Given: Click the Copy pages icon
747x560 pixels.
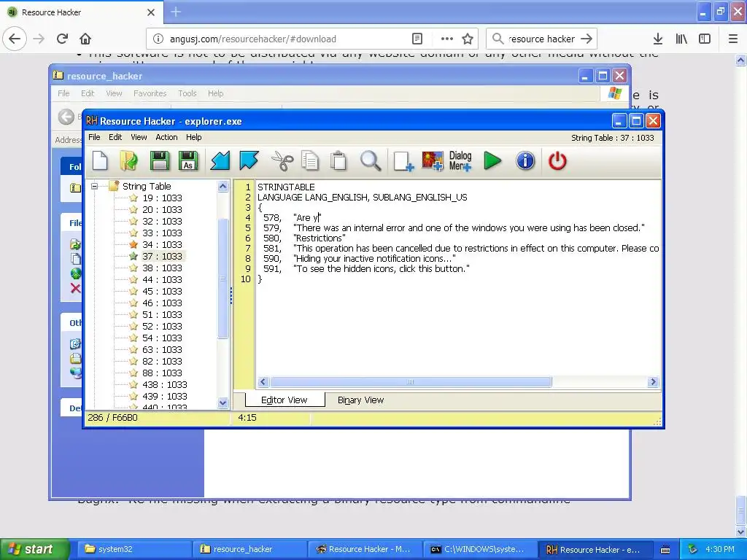Looking at the screenshot, I should coord(310,161).
